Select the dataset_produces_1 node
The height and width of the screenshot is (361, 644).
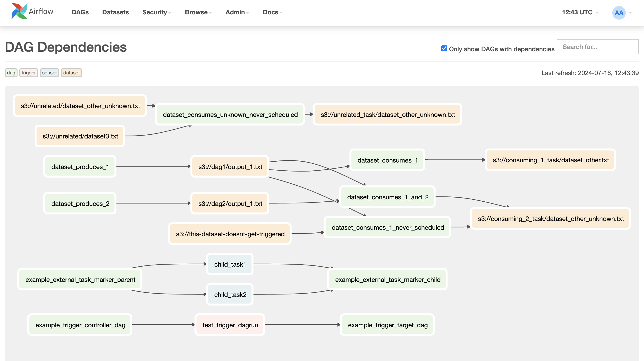pyautogui.click(x=80, y=166)
